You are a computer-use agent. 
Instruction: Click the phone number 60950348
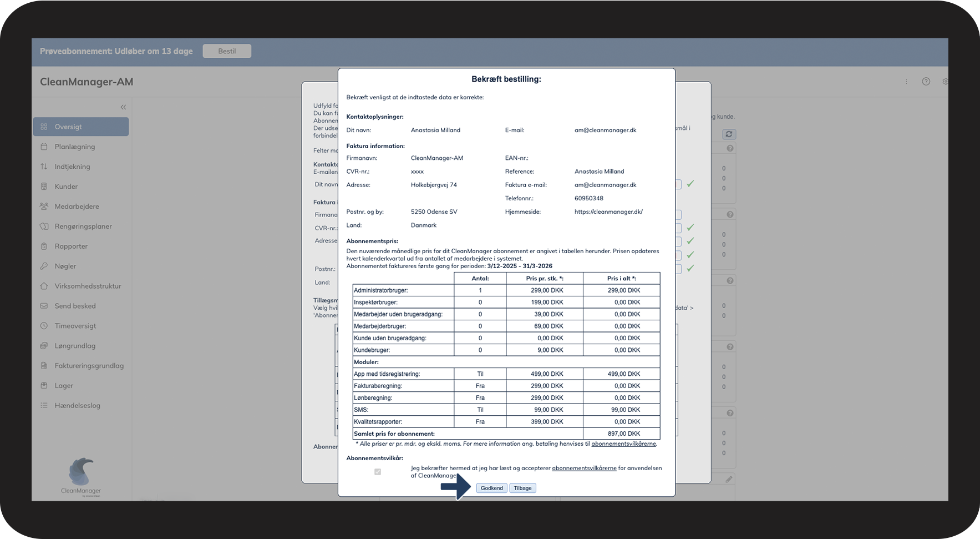(x=589, y=198)
